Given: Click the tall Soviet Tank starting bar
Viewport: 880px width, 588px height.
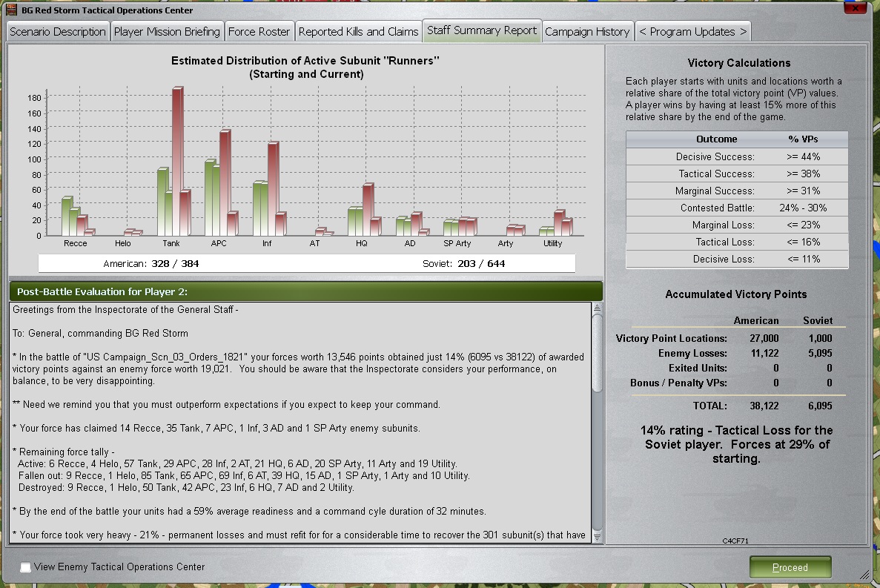Looking at the screenshot, I should pyautogui.click(x=177, y=161).
